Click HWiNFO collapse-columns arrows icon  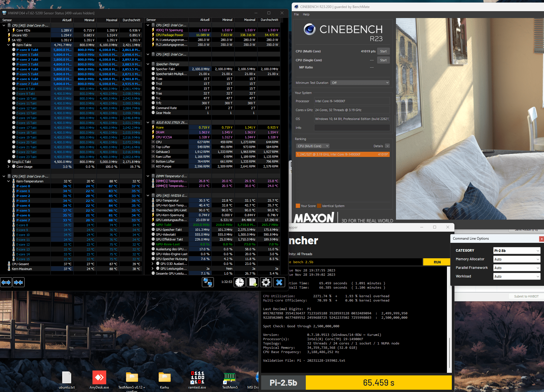18,282
